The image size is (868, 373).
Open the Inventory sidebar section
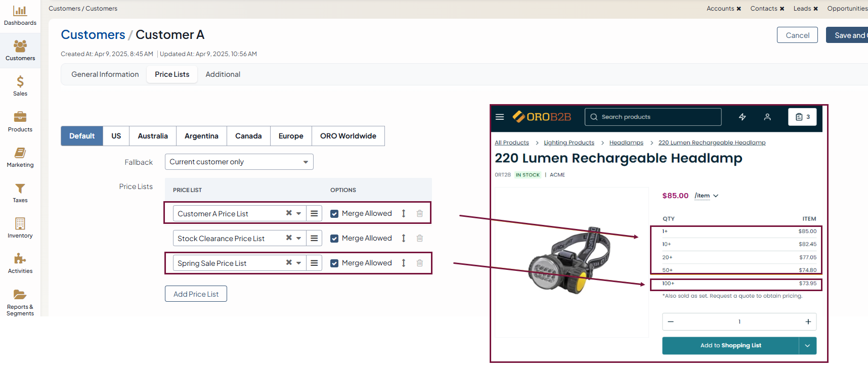[x=20, y=228]
